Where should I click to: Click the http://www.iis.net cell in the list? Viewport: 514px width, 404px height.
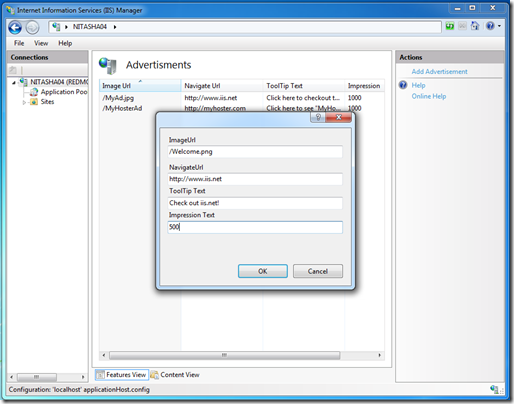211,98
